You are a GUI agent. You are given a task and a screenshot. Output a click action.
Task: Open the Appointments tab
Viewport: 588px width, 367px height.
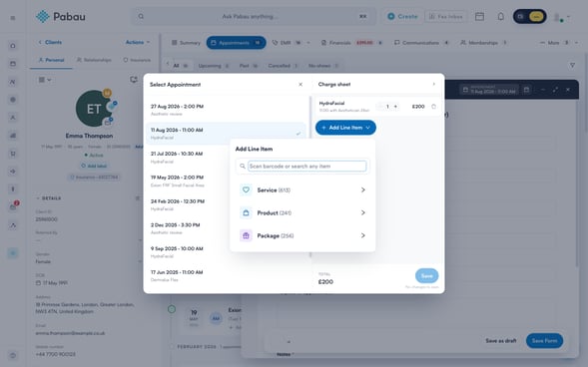tap(236, 43)
